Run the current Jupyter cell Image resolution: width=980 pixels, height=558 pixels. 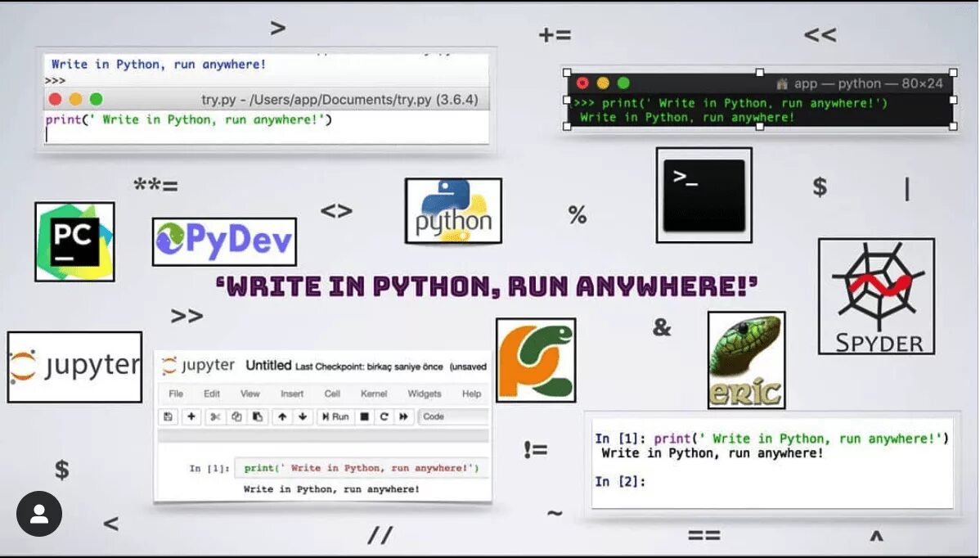(335, 416)
